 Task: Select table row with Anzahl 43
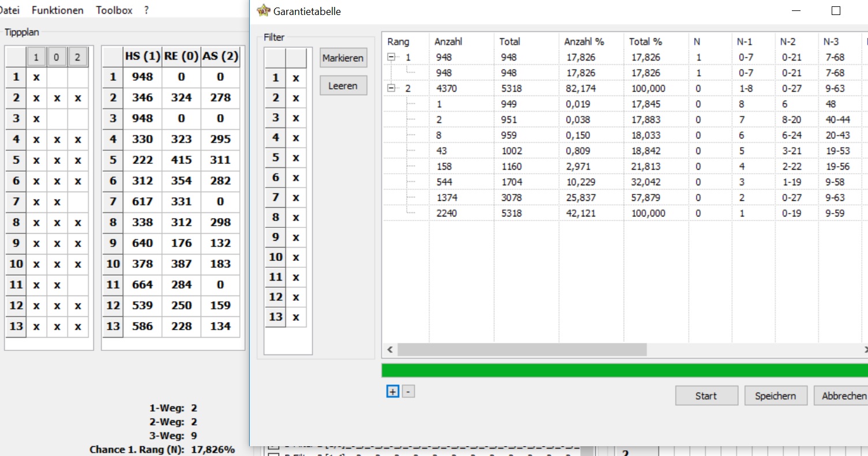[625, 151]
